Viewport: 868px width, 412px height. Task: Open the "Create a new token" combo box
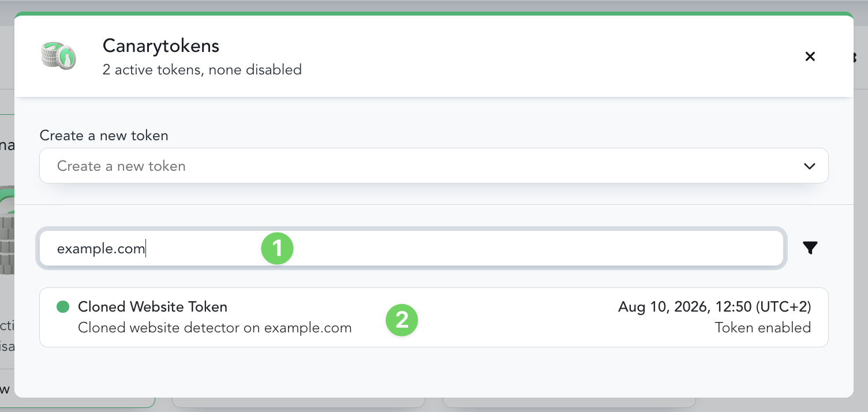tap(434, 166)
